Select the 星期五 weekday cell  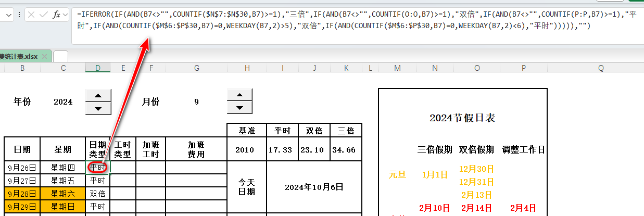pyautogui.click(x=63, y=181)
